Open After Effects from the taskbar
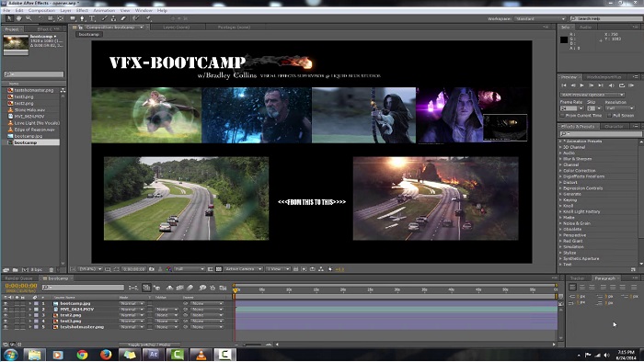This screenshot has width=644, height=362. 154,355
